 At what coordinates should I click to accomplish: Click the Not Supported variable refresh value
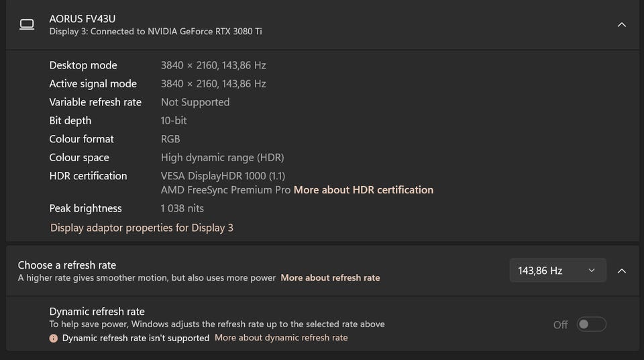[195, 102]
